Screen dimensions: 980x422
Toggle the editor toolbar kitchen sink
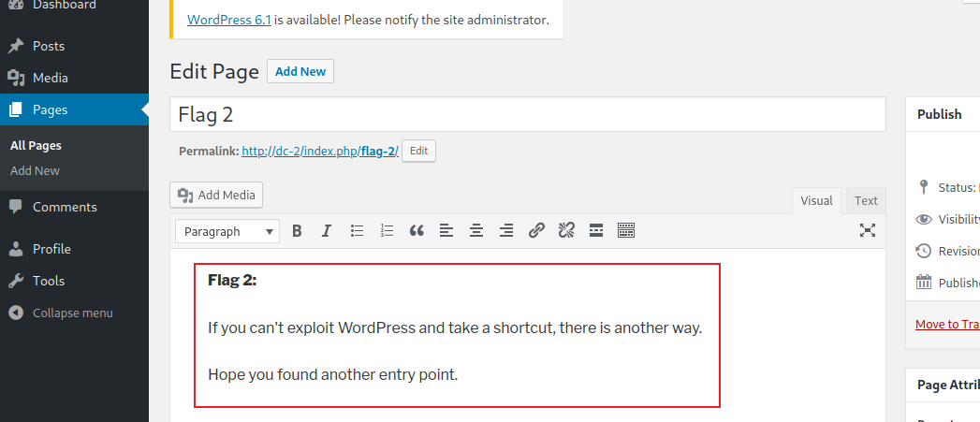[626, 231]
